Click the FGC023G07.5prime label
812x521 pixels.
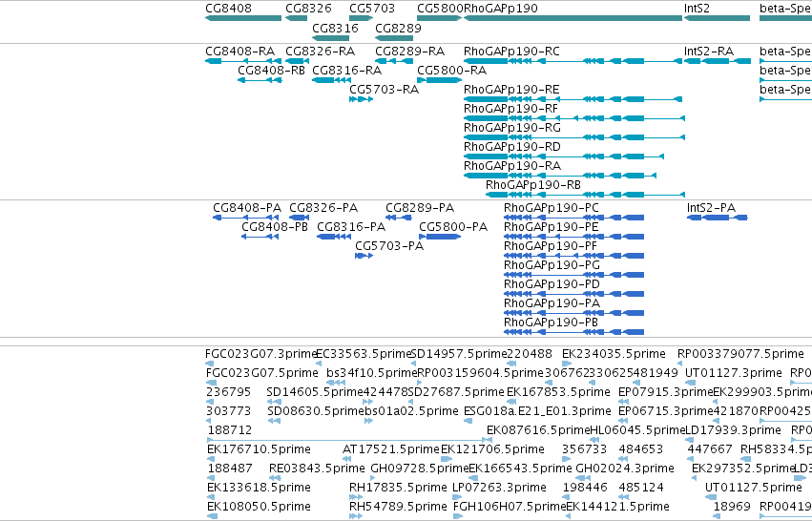pyautogui.click(x=262, y=373)
